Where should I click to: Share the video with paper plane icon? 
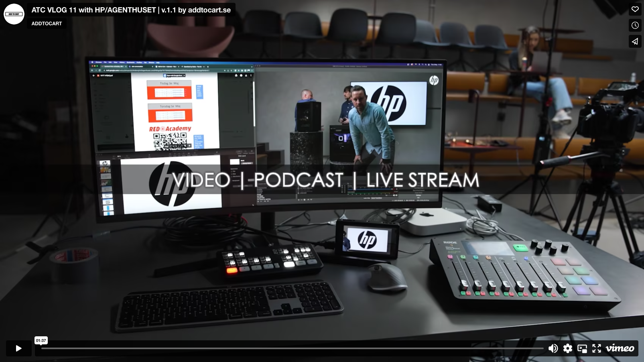coord(635,41)
